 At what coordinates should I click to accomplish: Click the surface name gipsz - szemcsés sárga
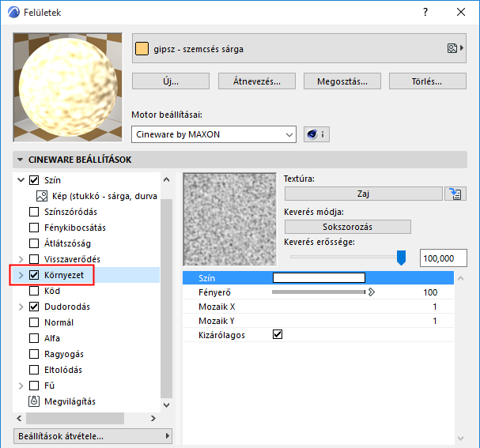pos(198,49)
